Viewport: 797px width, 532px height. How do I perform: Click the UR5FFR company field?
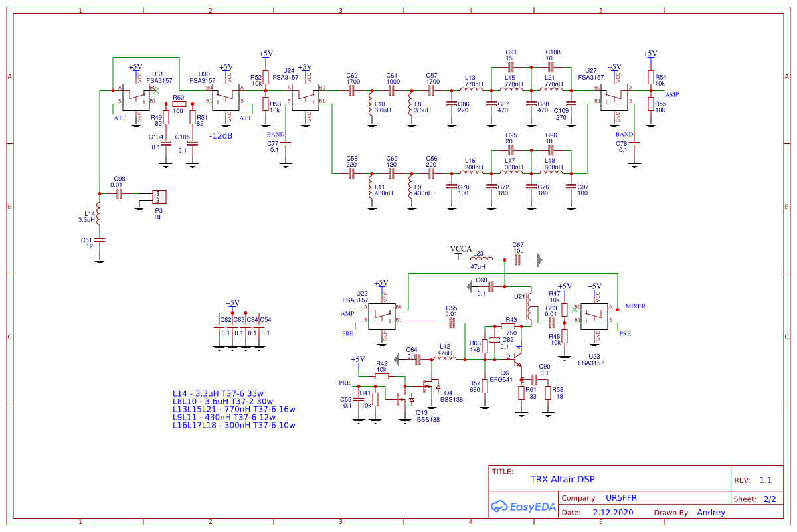(x=622, y=498)
